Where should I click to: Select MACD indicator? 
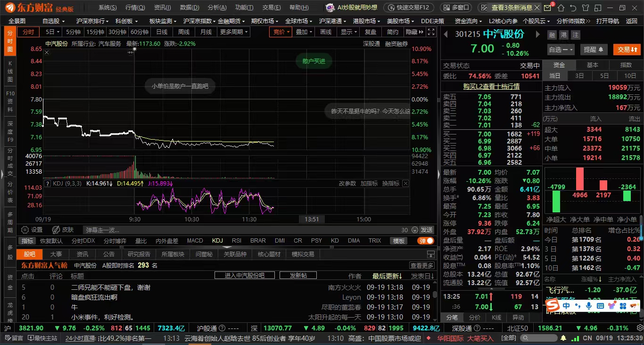[x=195, y=241]
